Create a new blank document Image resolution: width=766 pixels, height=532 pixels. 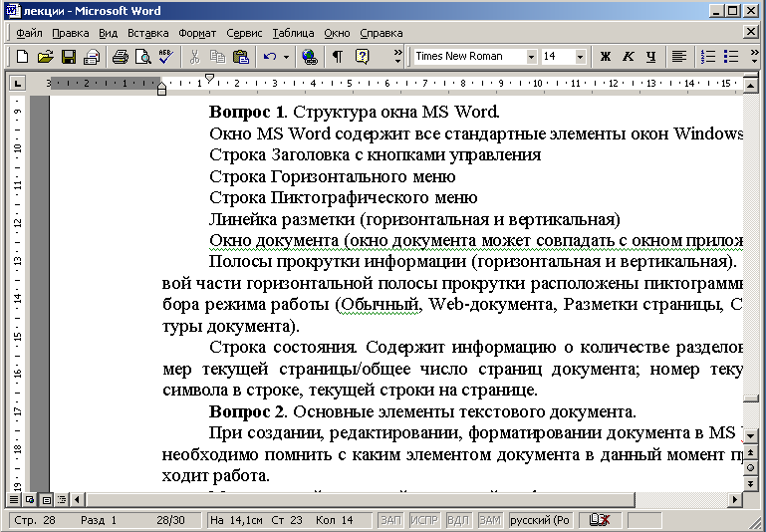22,57
